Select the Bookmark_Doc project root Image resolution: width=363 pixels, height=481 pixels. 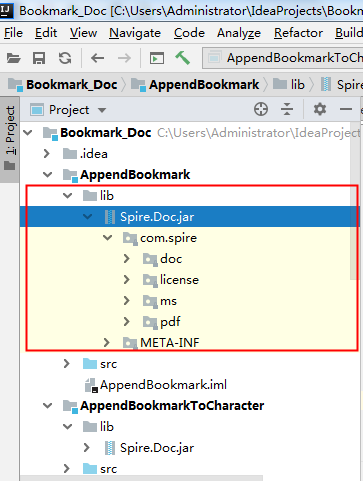(105, 133)
